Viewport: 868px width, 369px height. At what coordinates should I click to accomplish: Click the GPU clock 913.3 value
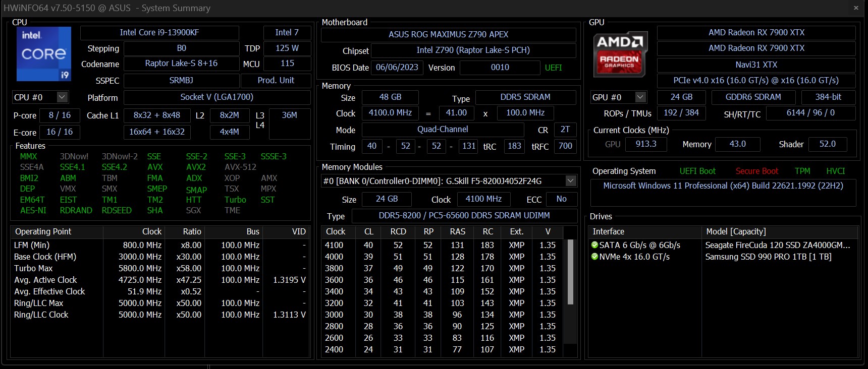coord(646,144)
